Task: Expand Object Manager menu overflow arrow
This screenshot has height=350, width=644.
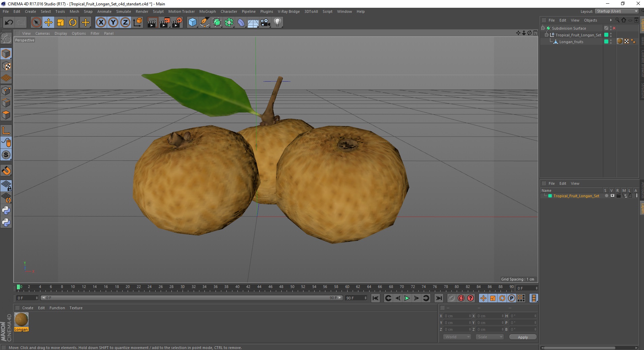Action: click(x=611, y=20)
